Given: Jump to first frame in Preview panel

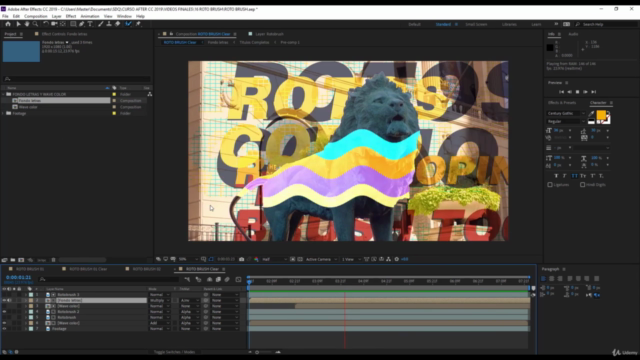Looking at the screenshot, I should 562,92.
